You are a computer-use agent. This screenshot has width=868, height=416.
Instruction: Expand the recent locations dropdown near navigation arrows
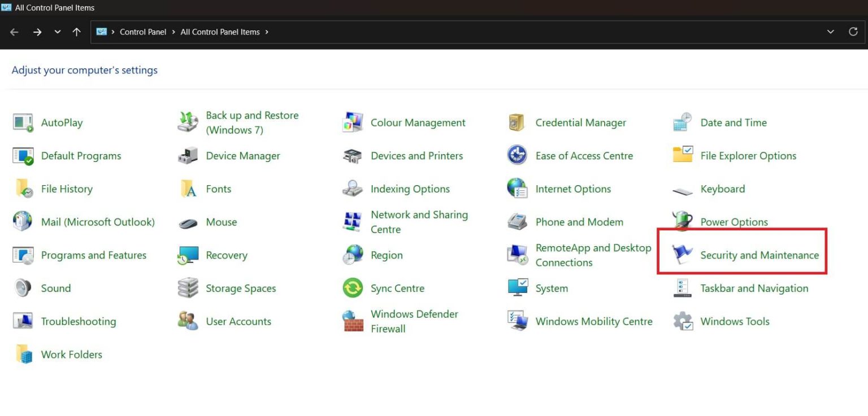click(57, 32)
